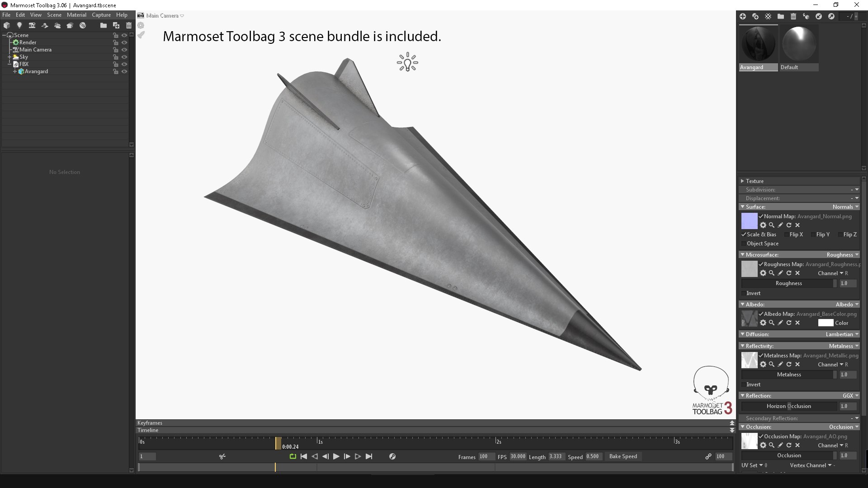868x488 pixels.
Task: Adjust the Horizon Occlusion slider
Action: [x=789, y=406]
